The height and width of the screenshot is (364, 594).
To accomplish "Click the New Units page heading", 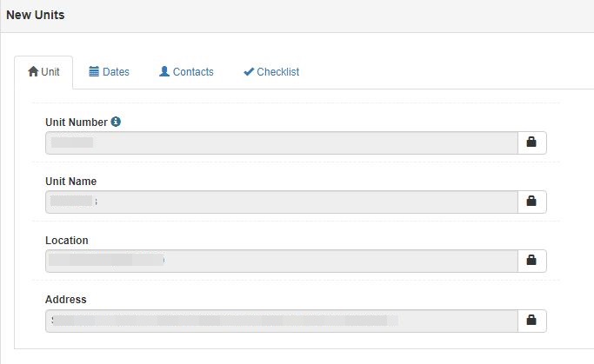I will (36, 15).
